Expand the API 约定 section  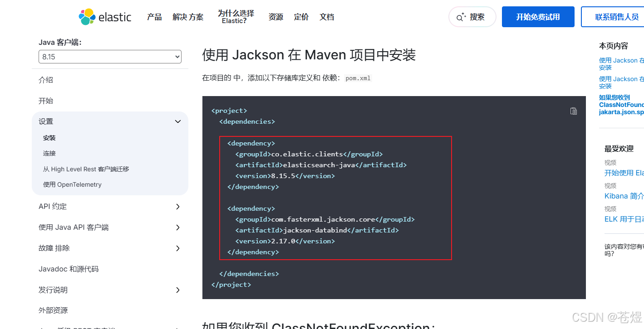(x=178, y=207)
